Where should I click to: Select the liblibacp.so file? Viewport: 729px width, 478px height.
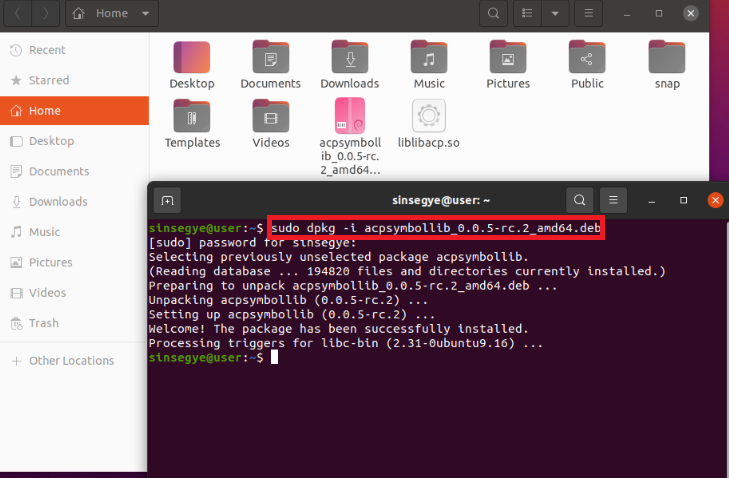[429, 116]
